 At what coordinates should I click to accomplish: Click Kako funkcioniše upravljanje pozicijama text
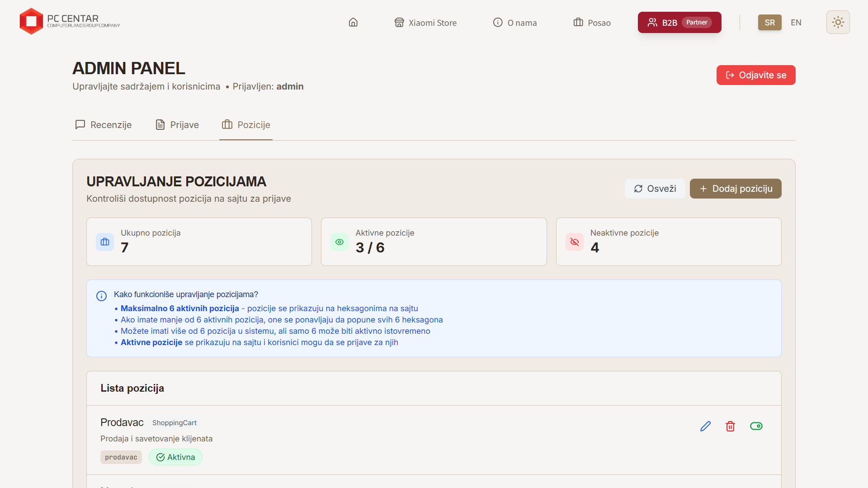point(186,294)
